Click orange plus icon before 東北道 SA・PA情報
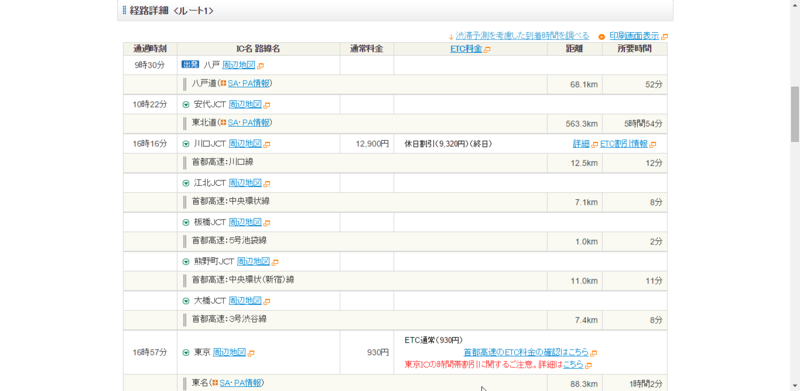The image size is (800, 391). pos(223,123)
